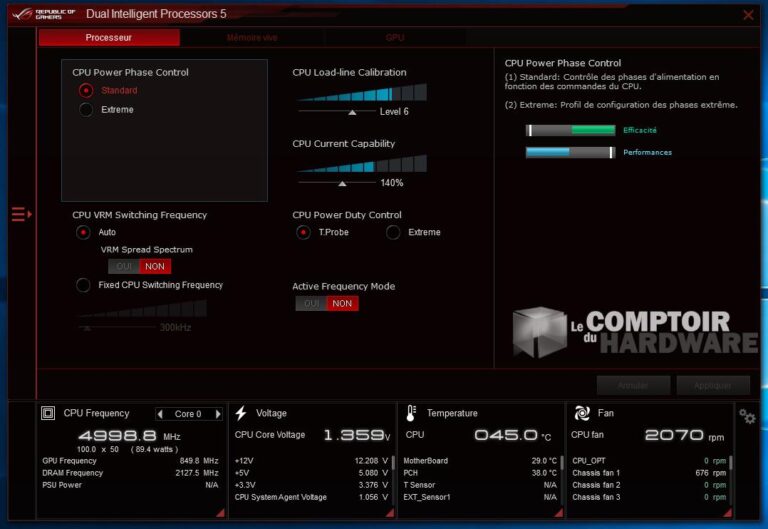Set VRM Spread Spectrum to OUI
Image resolution: width=768 pixels, height=529 pixels.
coord(124,266)
